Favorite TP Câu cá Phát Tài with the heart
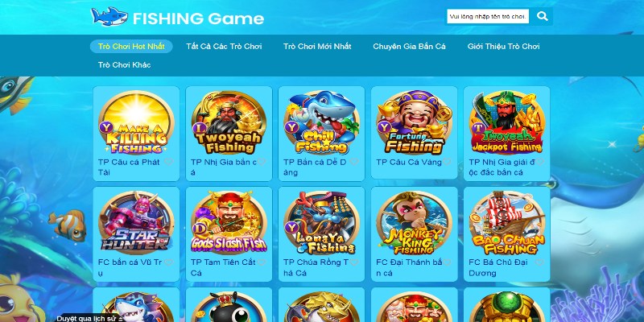This screenshot has width=644, height=322. pyautogui.click(x=169, y=162)
